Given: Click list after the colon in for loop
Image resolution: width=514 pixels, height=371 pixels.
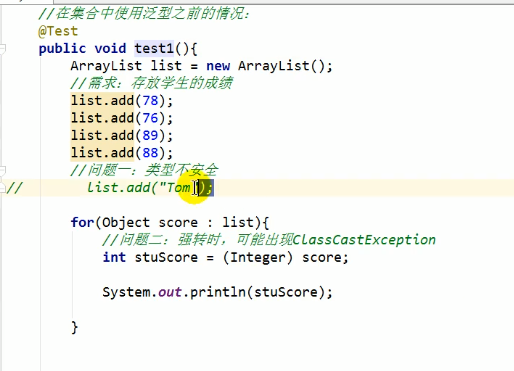Looking at the screenshot, I should click(x=238, y=222).
